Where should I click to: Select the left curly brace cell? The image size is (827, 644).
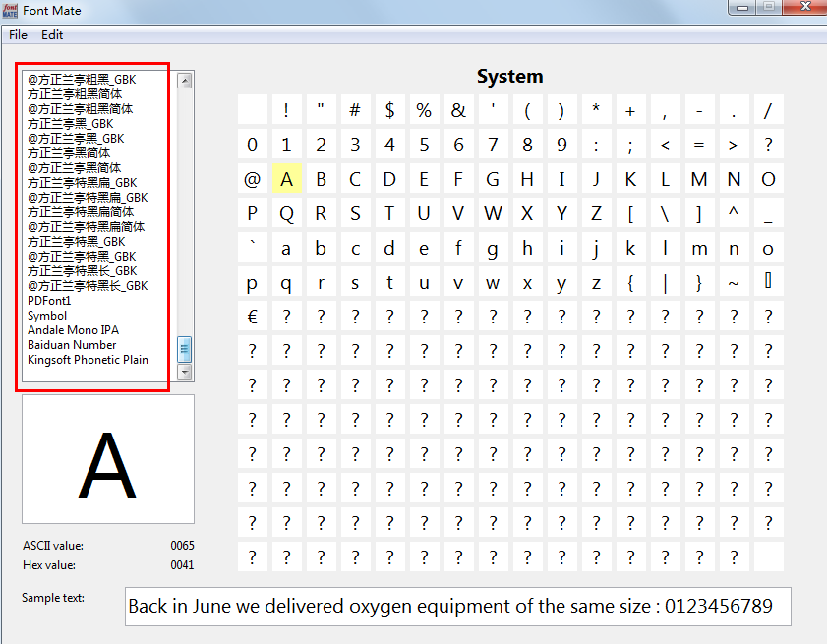click(630, 282)
